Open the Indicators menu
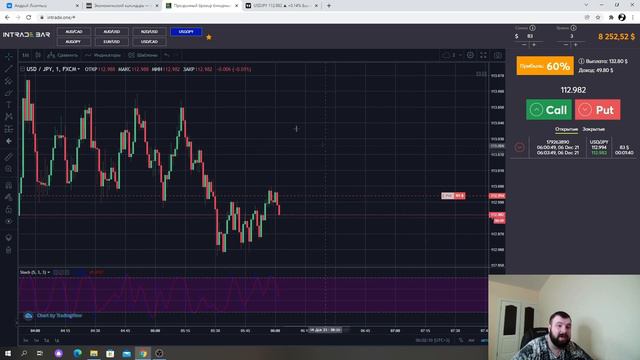640x360 pixels. [103, 56]
